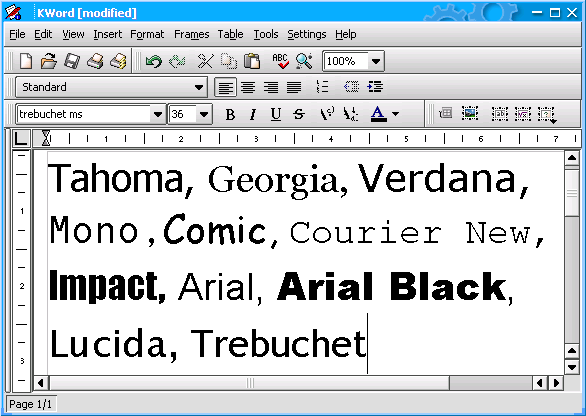Click the scroll right arrow
Screen dimensions: 586x416
556,383
